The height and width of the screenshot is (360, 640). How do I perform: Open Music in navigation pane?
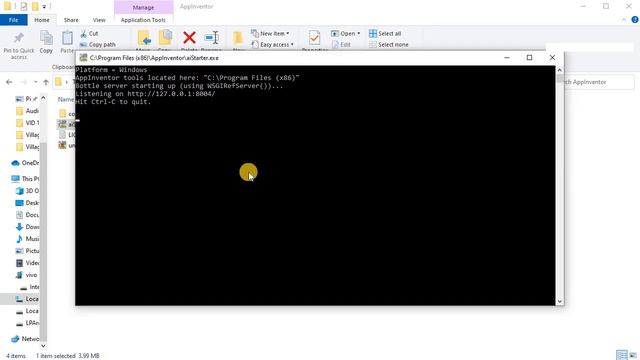pyautogui.click(x=27, y=239)
